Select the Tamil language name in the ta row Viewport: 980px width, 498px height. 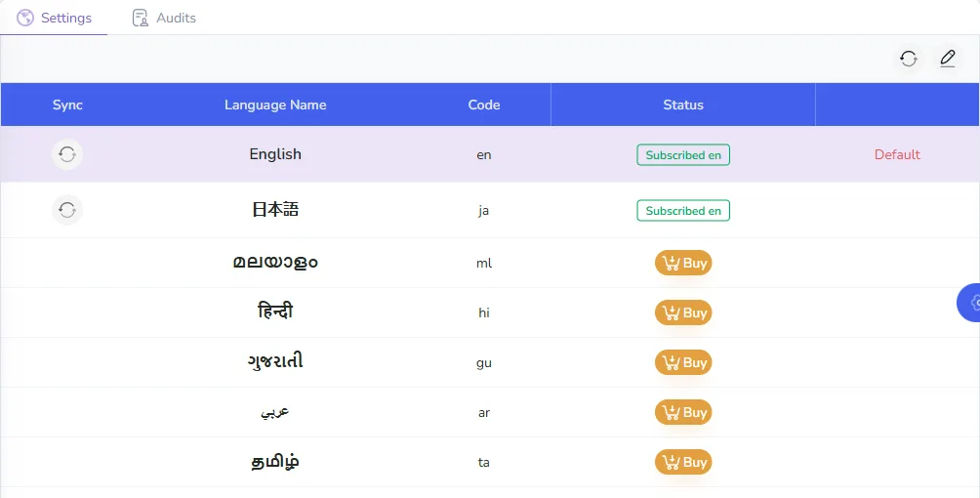275,462
